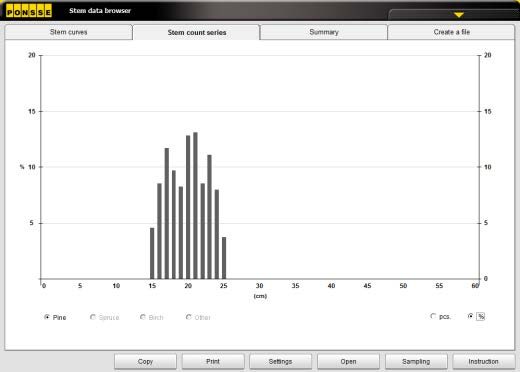
Task: Click the shortest bar at 25 cm
Action: [224, 258]
